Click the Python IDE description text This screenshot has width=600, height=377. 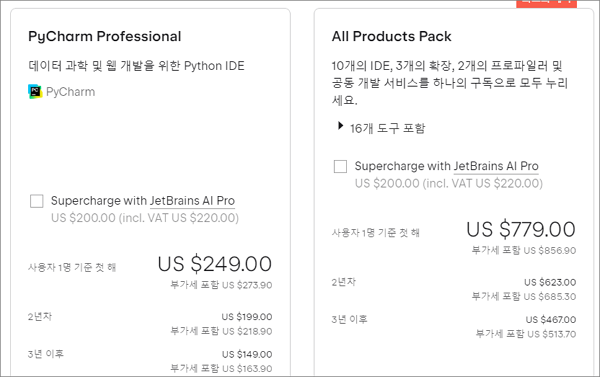coord(136,66)
